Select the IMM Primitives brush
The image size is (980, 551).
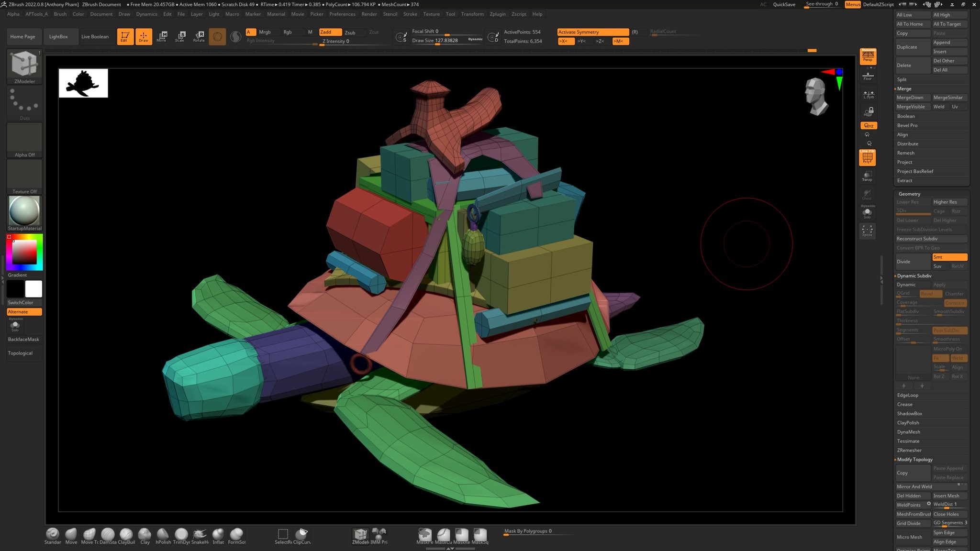(x=379, y=536)
